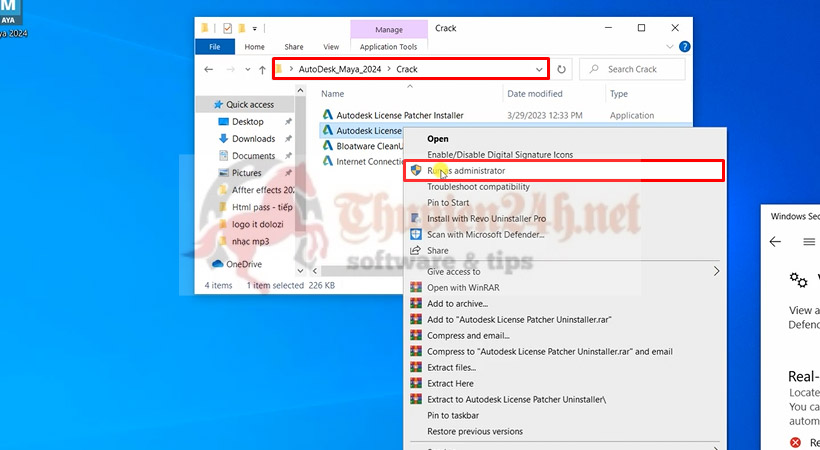The image size is (820, 450).
Task: Expand the address bar history dropdown
Action: [x=540, y=69]
